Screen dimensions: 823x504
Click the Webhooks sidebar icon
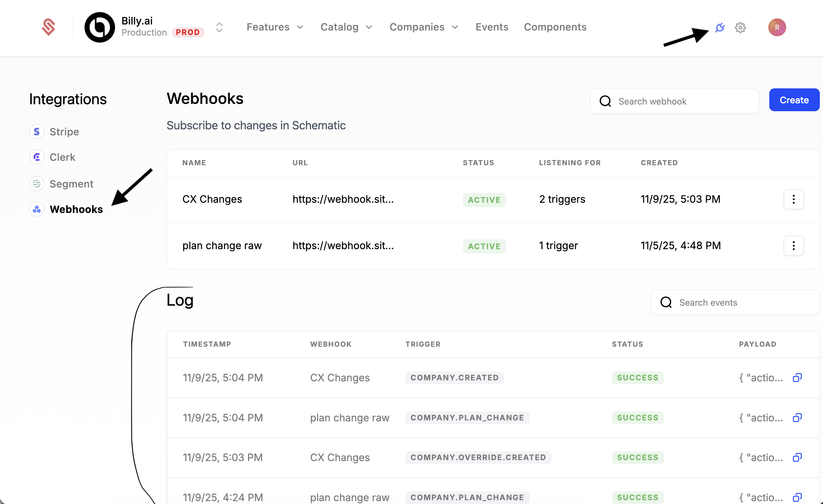tap(37, 209)
